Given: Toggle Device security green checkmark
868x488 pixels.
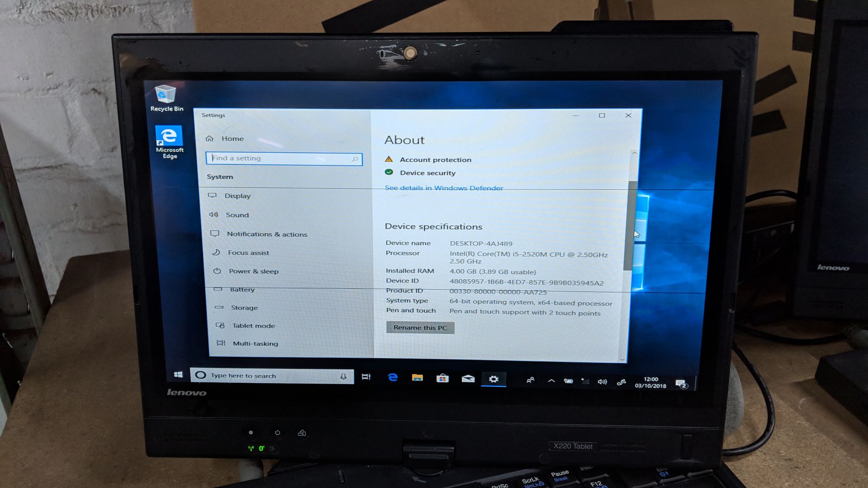Looking at the screenshot, I should (391, 172).
